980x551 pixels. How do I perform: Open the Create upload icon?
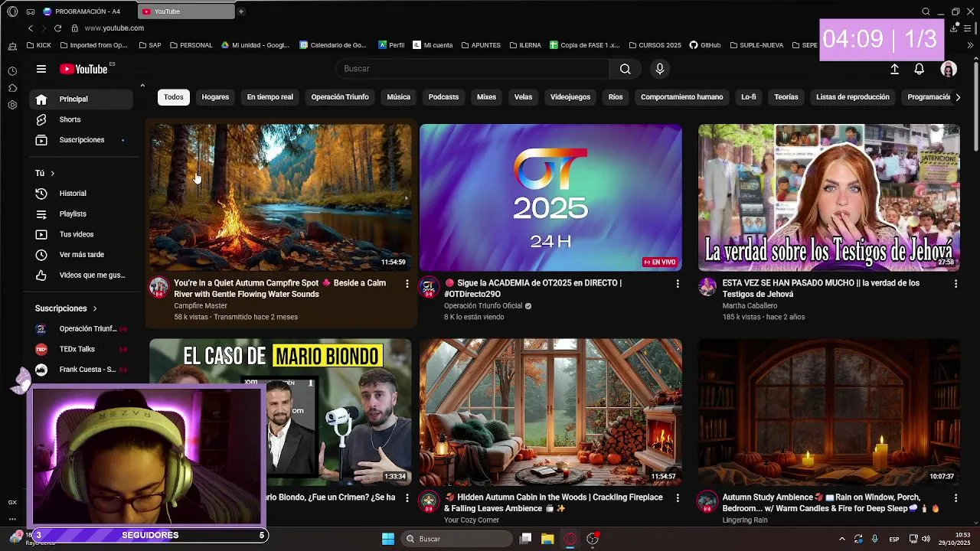pos(894,69)
